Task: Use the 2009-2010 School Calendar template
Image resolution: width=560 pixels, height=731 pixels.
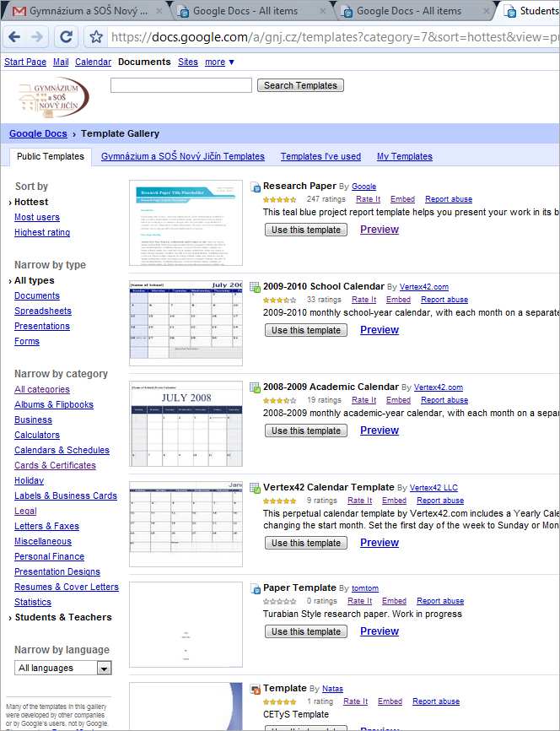Action: [x=306, y=330]
